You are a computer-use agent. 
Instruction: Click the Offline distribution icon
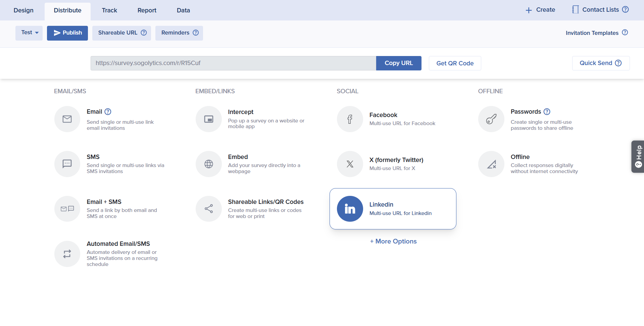pos(491,164)
